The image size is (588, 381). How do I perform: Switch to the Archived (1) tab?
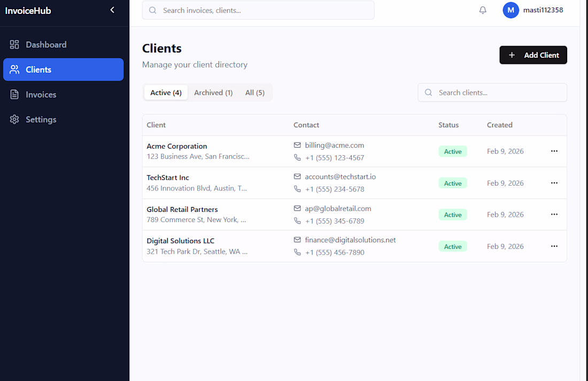[213, 93]
